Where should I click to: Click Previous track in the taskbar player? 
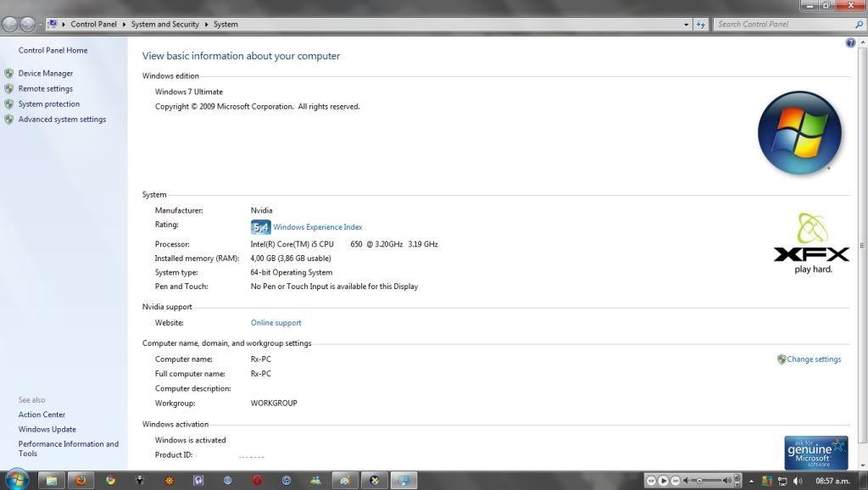651,481
